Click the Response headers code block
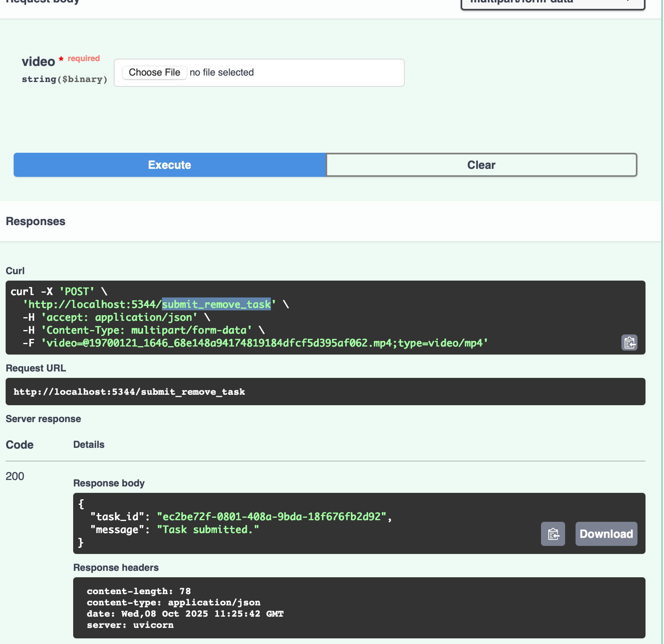Viewport: 664px width, 644px height. [x=359, y=607]
